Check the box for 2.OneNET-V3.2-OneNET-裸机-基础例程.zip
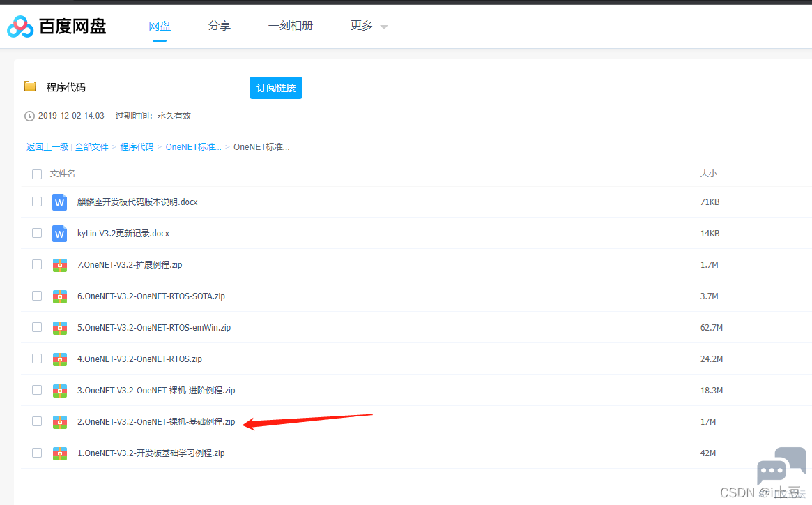This screenshot has width=812, height=505. (x=37, y=421)
